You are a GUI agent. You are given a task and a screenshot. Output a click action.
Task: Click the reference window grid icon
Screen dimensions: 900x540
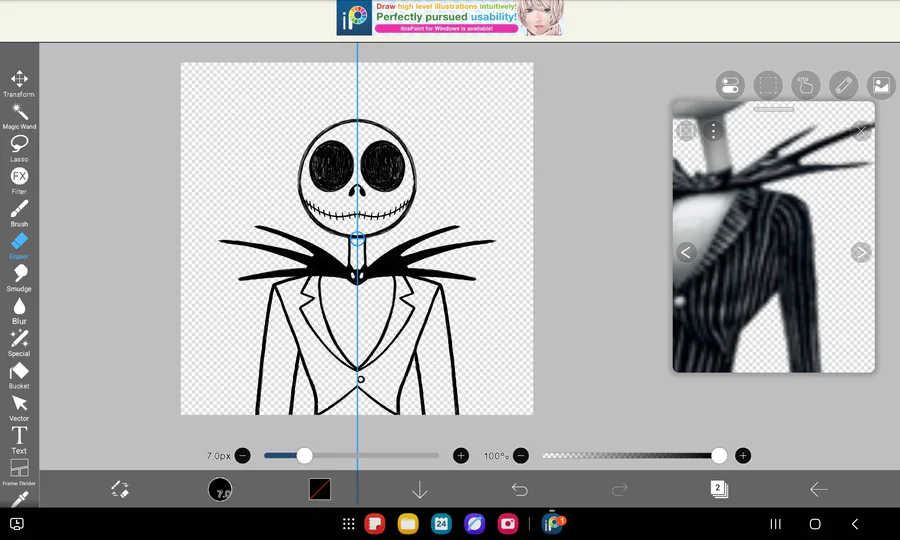(x=686, y=131)
